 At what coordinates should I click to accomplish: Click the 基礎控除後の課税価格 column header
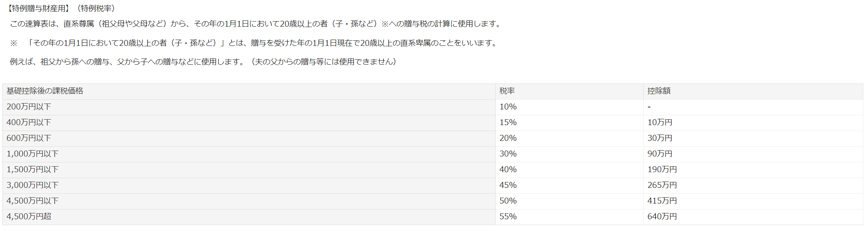pos(45,91)
